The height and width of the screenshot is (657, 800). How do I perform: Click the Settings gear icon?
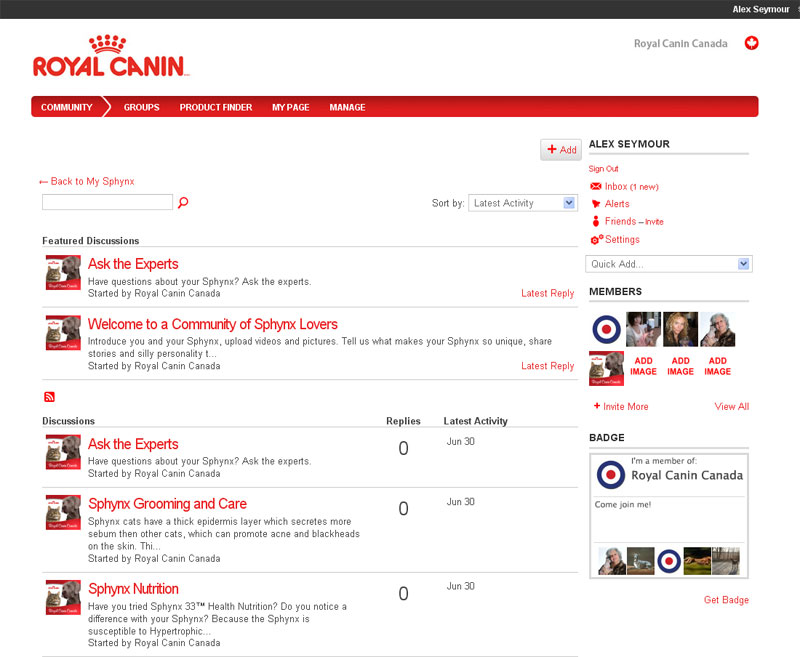coord(596,240)
